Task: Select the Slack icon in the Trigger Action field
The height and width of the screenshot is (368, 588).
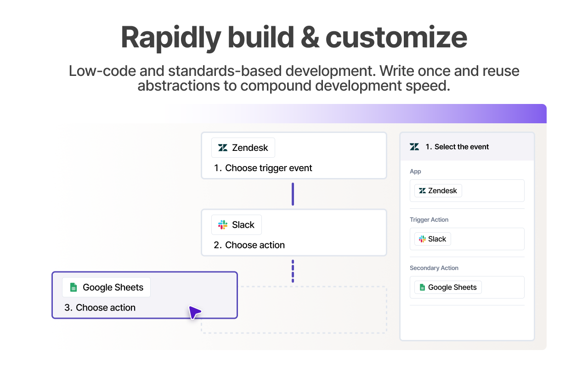Action: [422, 239]
